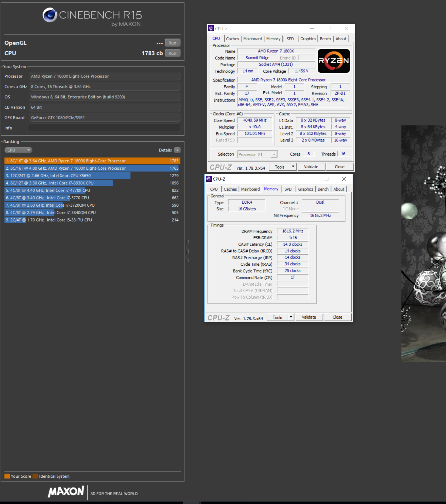Click the Processor field in Your System
Image resolution: width=446 pixels, height=504 pixels.
[105, 76]
